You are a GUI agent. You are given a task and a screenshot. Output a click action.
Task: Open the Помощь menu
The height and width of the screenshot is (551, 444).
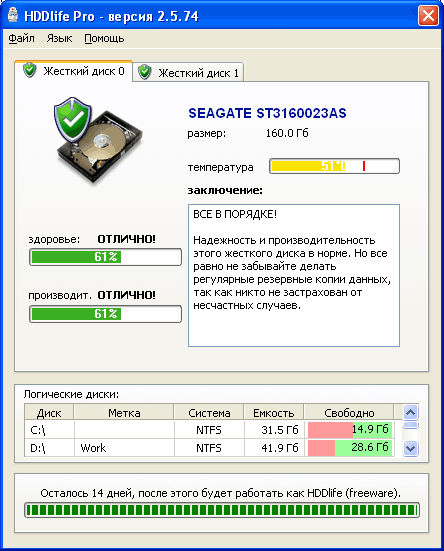tap(104, 38)
